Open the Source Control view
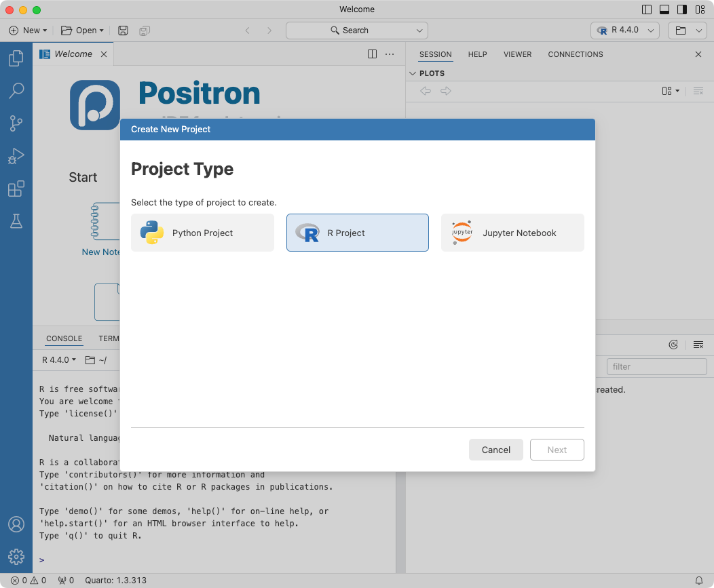This screenshot has height=588, width=714. [x=16, y=123]
